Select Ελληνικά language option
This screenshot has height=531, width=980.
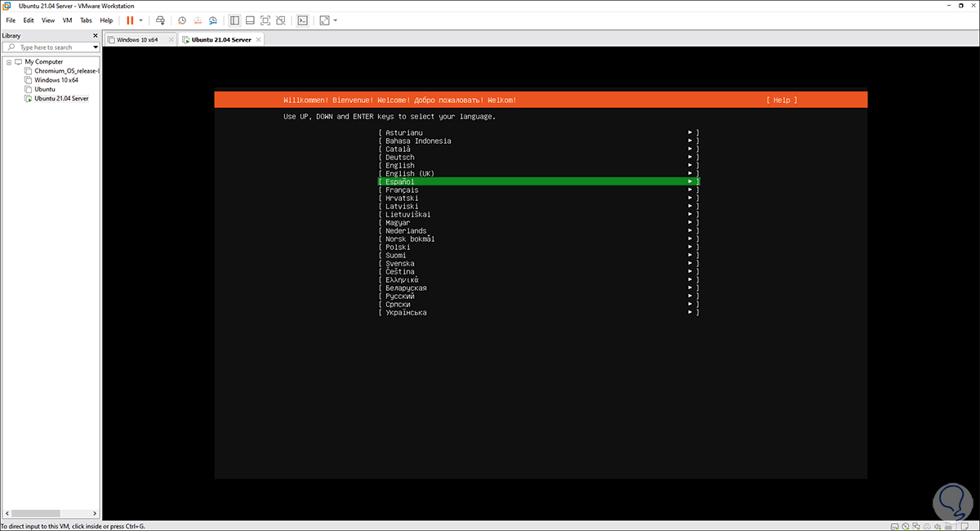pos(539,279)
